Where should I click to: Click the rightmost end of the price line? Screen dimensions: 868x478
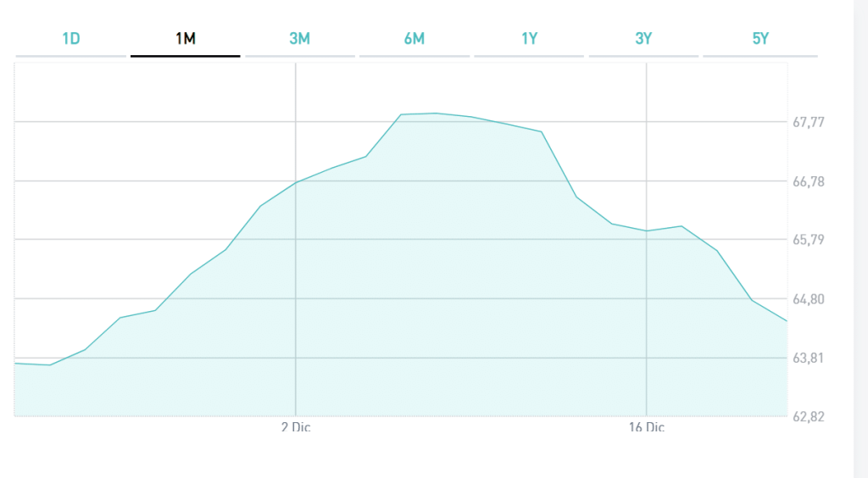[787, 320]
